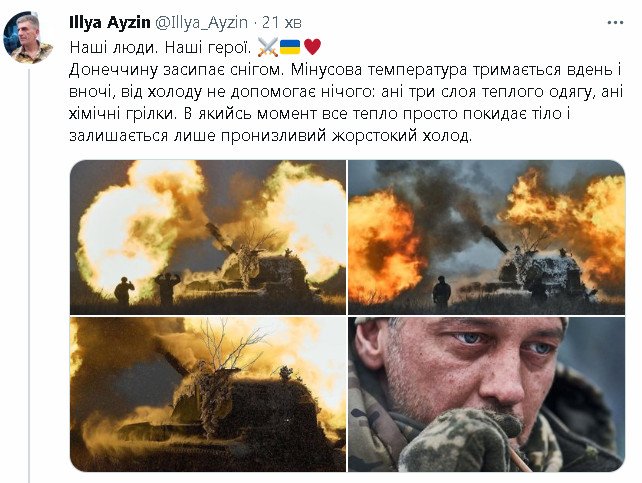Click the crossed swords emoji

pyautogui.click(x=268, y=47)
